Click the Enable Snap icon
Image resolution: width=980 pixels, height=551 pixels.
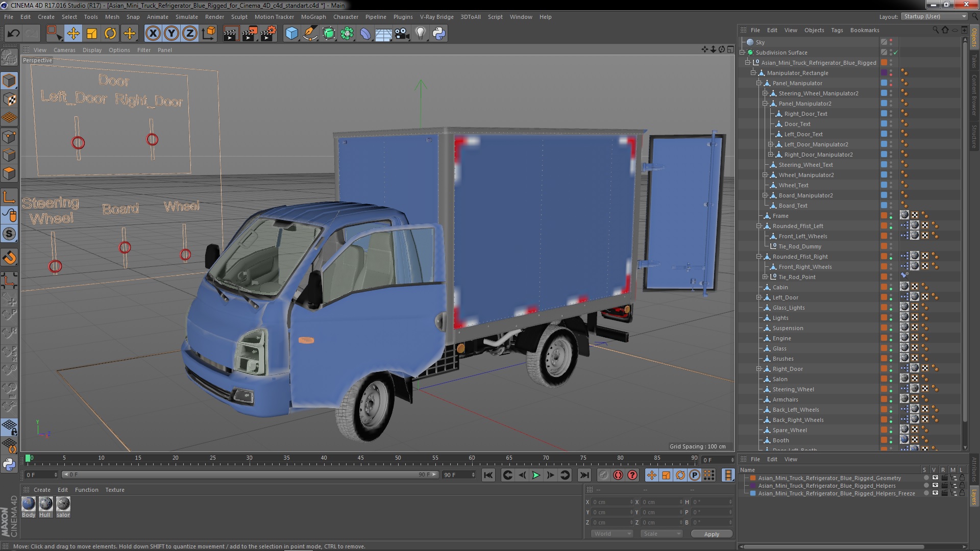(9, 258)
